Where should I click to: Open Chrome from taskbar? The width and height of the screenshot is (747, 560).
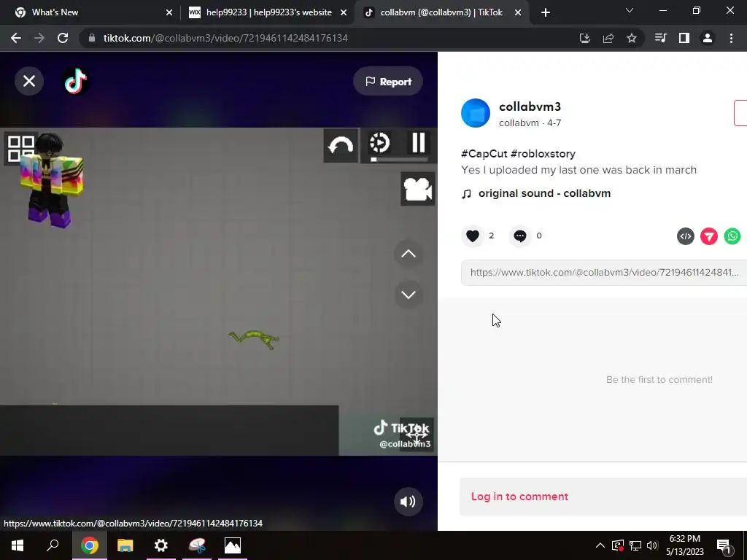tap(89, 545)
